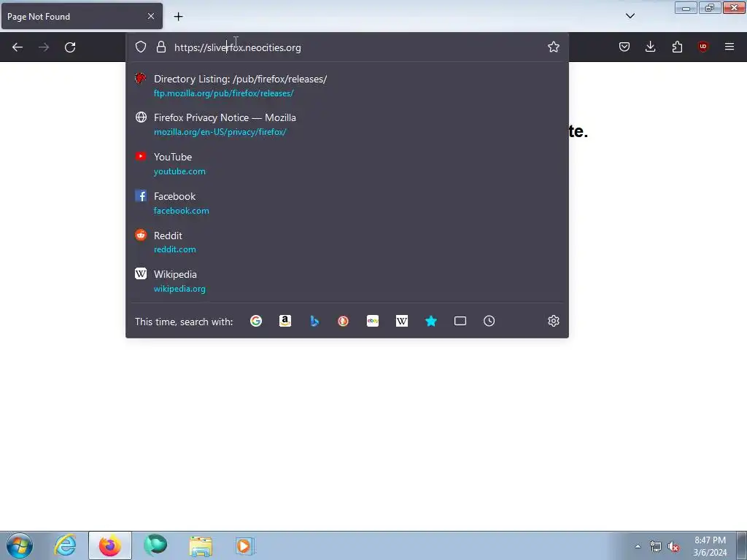Save page to Pocket

(x=624, y=47)
